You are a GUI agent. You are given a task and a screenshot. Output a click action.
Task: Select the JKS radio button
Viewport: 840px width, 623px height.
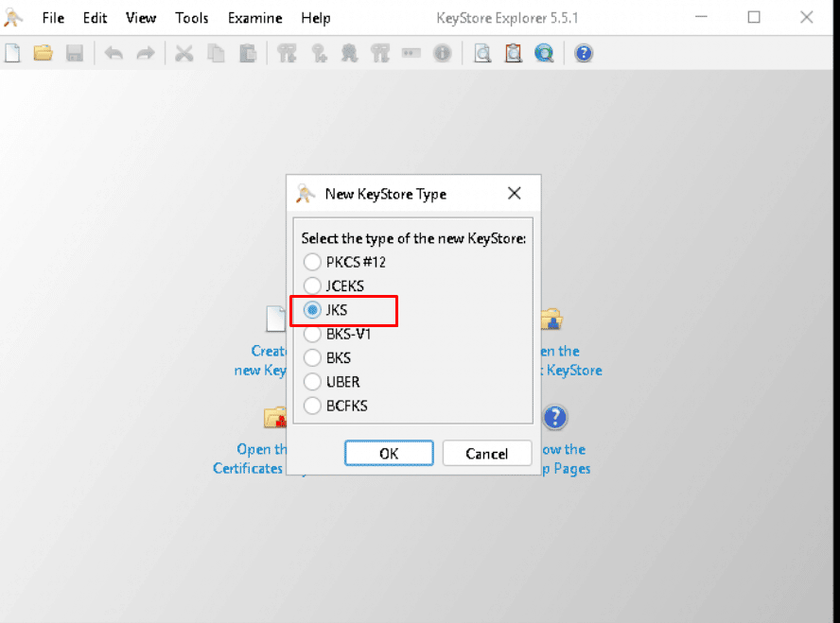[x=311, y=309]
